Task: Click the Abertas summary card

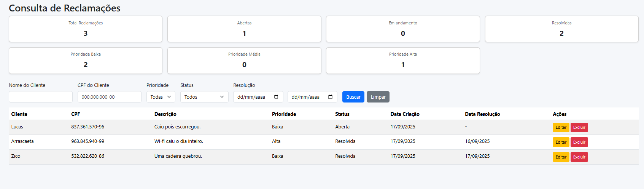Action: [244, 29]
